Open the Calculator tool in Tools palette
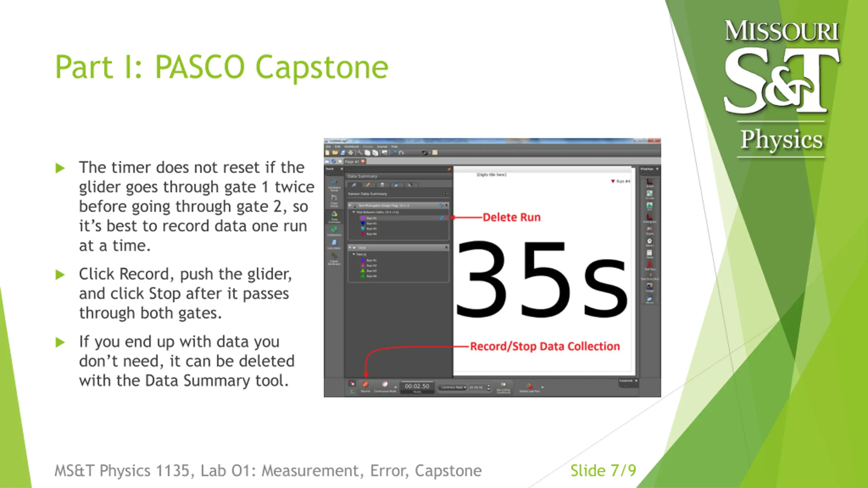 (334, 243)
